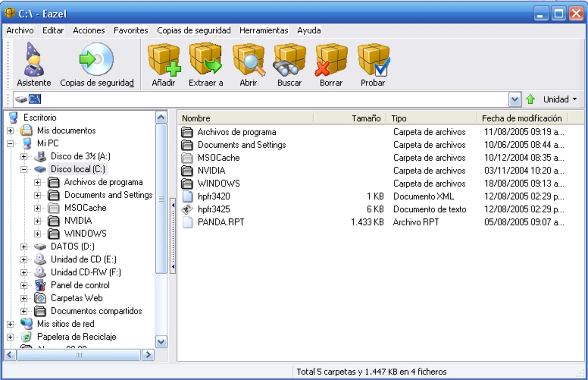588x380 pixels.
Task: Click the Carpetas Web icon
Action: point(41,298)
